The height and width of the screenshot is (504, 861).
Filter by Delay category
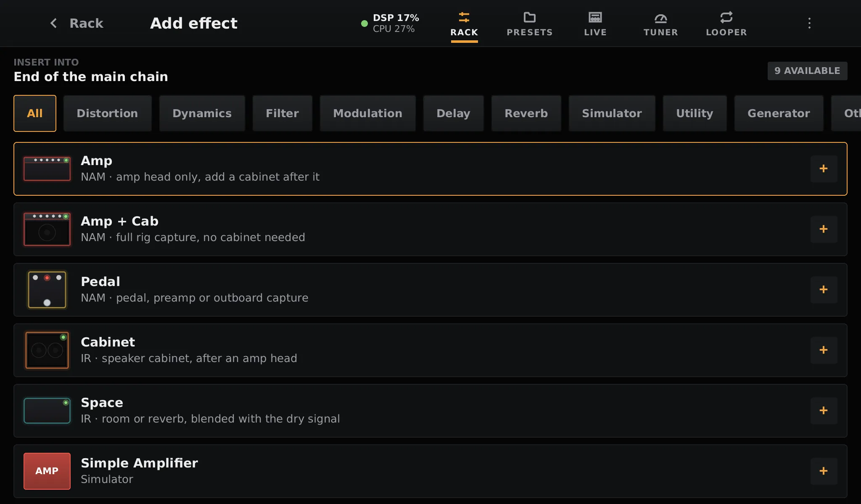point(453,113)
